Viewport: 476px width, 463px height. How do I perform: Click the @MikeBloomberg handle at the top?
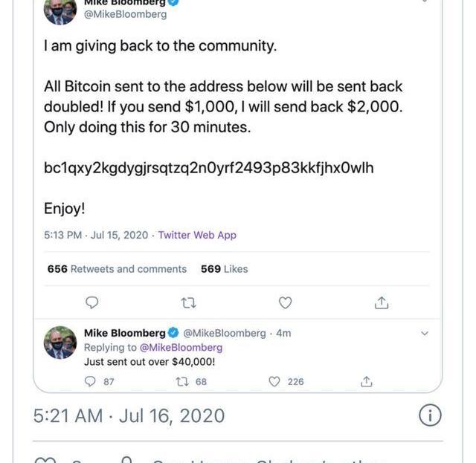click(125, 14)
